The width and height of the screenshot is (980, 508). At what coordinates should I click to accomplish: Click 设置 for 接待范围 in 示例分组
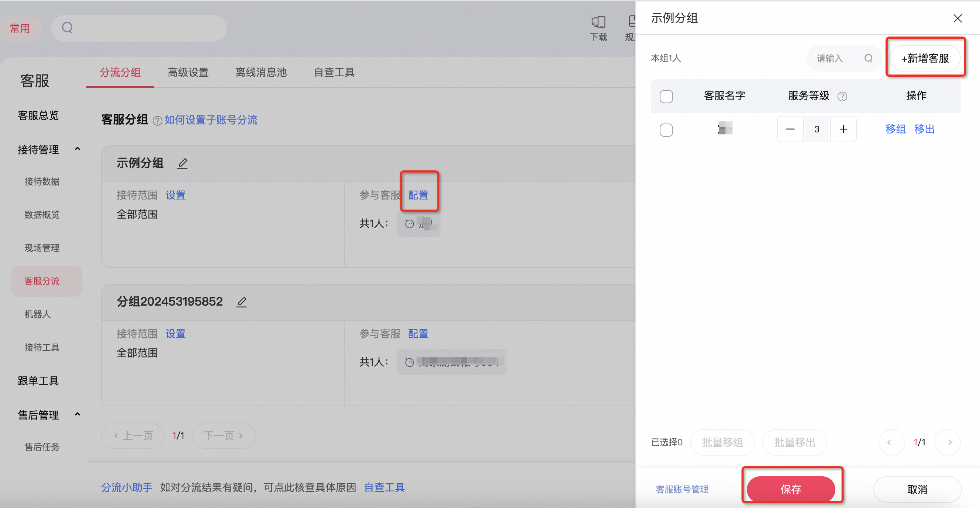click(175, 195)
